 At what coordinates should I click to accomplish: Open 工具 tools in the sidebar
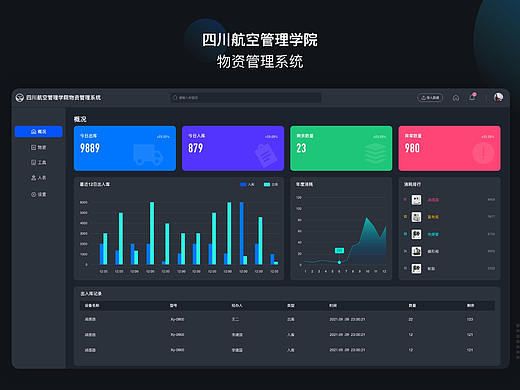(39, 162)
